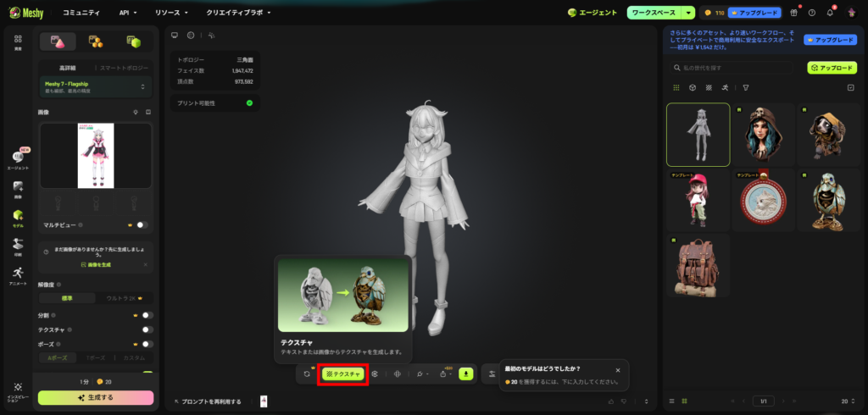Image resolution: width=868 pixels, height=415 pixels.
Task: Open the 20 items-per-page dropdown
Action: click(x=849, y=401)
